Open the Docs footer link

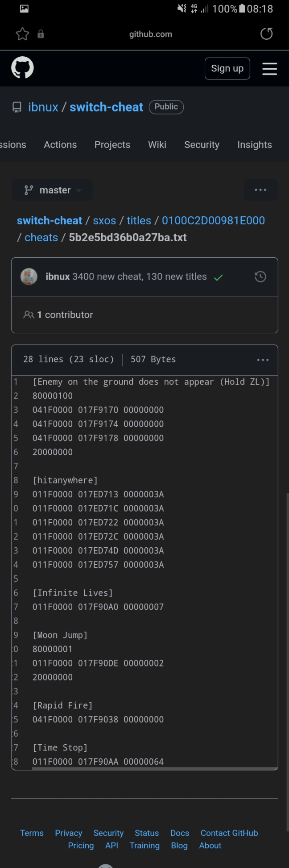[x=180, y=833]
